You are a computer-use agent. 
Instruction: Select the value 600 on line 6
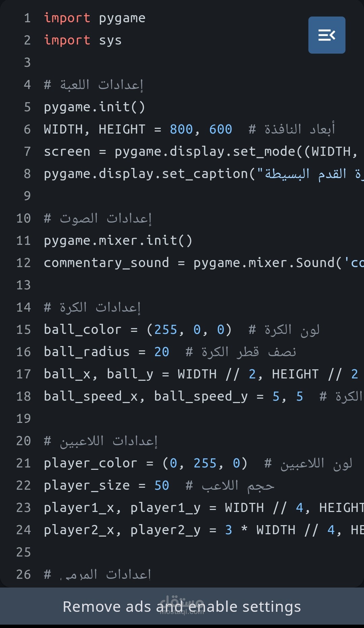point(221,129)
